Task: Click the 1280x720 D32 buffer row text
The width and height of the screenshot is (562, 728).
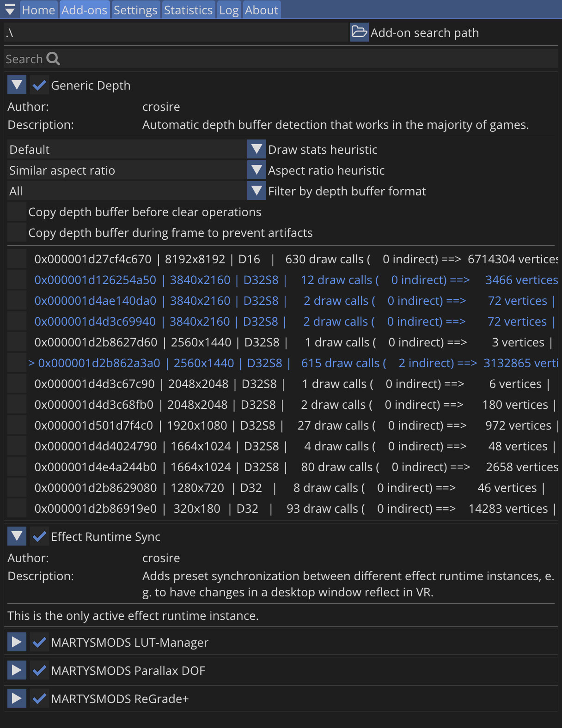Action: tap(289, 487)
